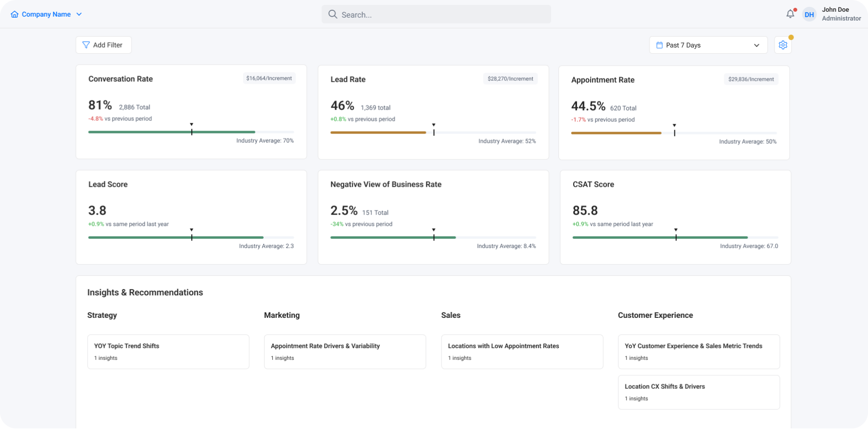The height and width of the screenshot is (446, 868).
Task: Click the home icon beside Company Name
Action: point(15,15)
